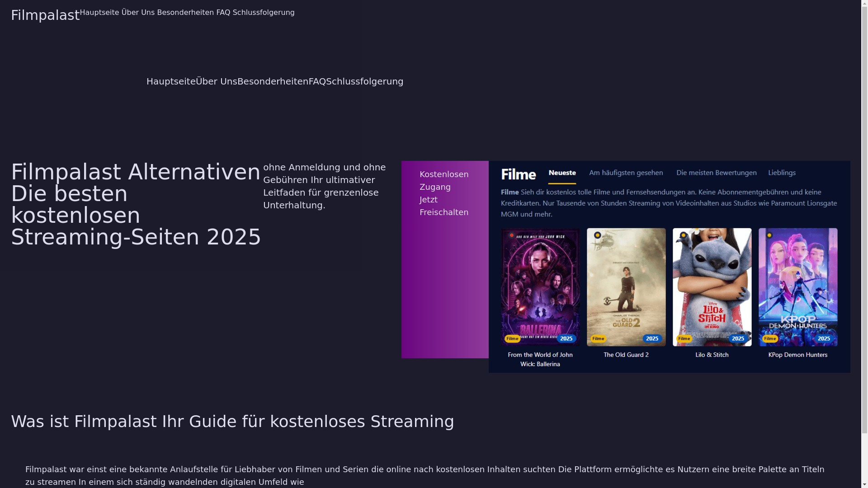Click the Filme badge on KPop Demon Hunters poster
This screenshot has height=488, width=868.
(x=770, y=339)
